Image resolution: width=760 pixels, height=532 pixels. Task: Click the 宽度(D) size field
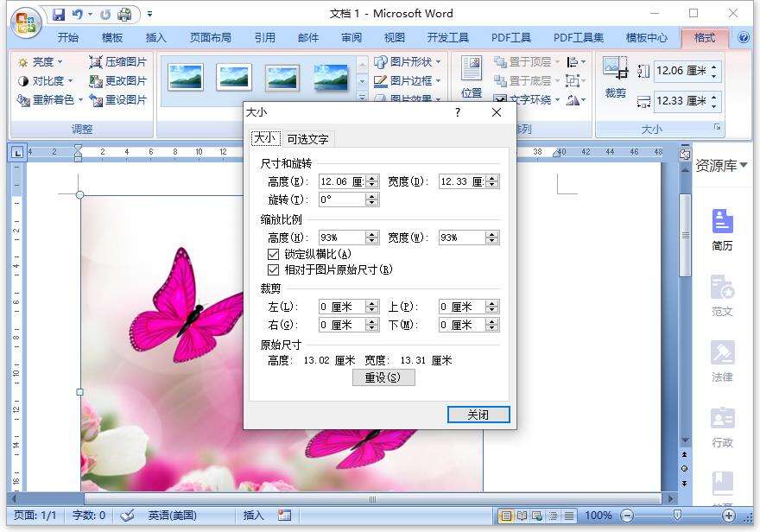(x=462, y=181)
